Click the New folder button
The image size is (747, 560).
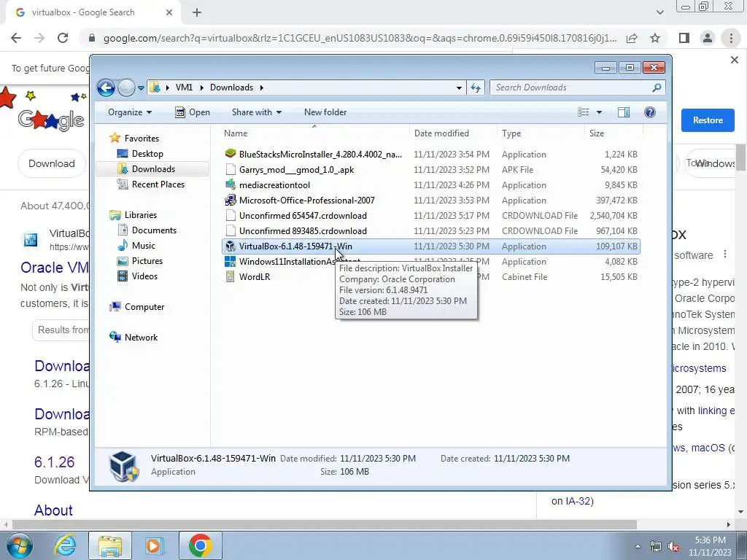tap(325, 112)
